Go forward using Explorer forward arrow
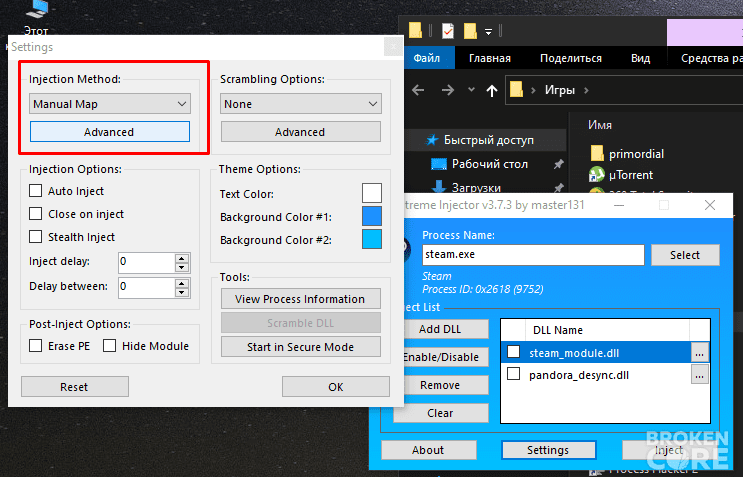Screen dimensions: 743x477 pyautogui.click(x=448, y=90)
